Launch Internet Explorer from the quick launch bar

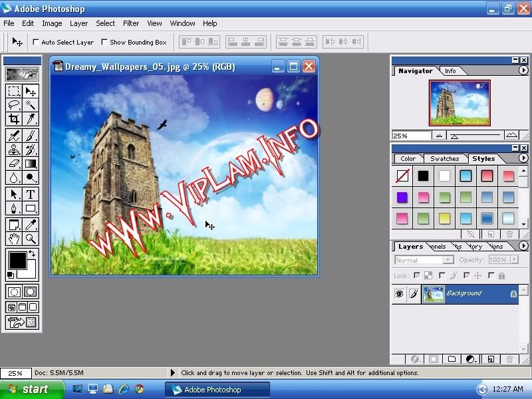point(124,389)
